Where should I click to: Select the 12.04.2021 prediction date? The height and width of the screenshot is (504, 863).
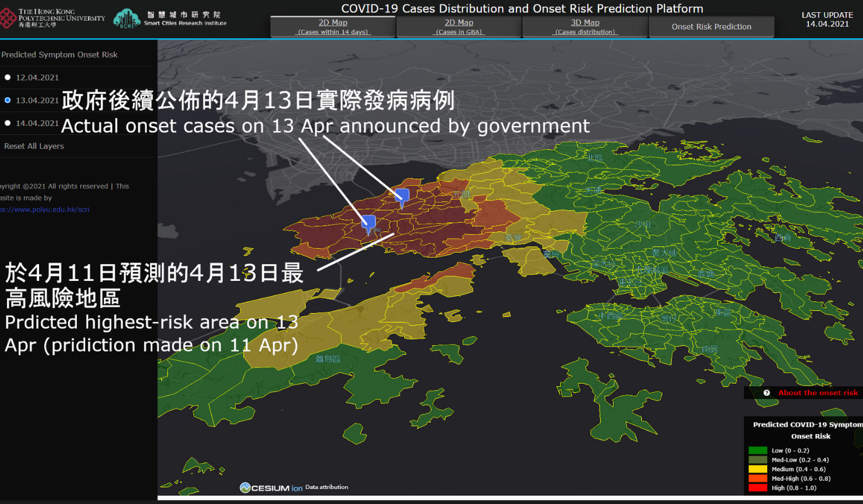8,77
